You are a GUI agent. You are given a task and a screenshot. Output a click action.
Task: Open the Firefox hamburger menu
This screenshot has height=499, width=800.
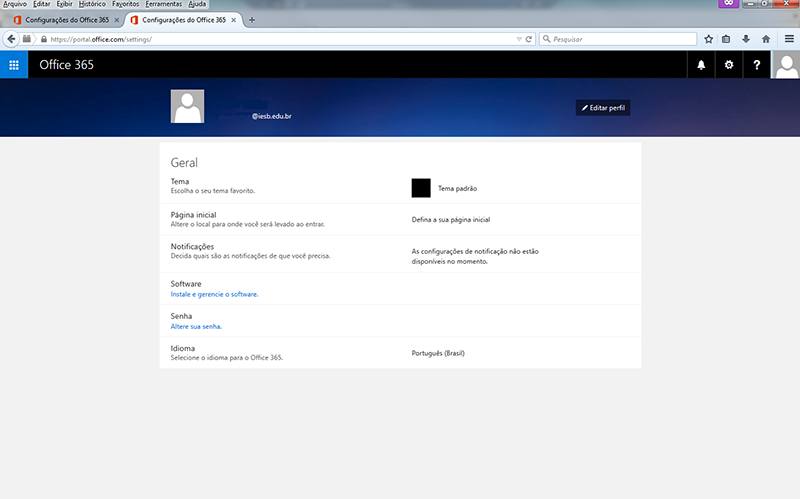coord(789,39)
